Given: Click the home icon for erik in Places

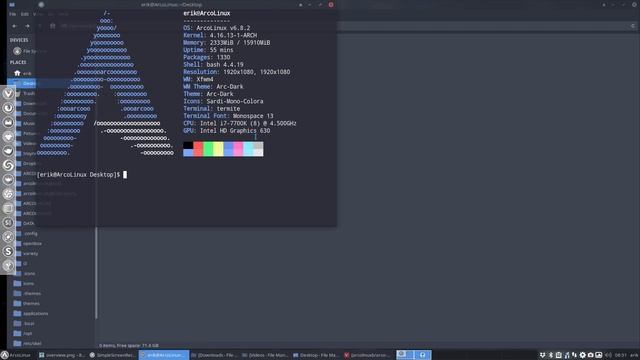Looking at the screenshot, I should click(17, 73).
